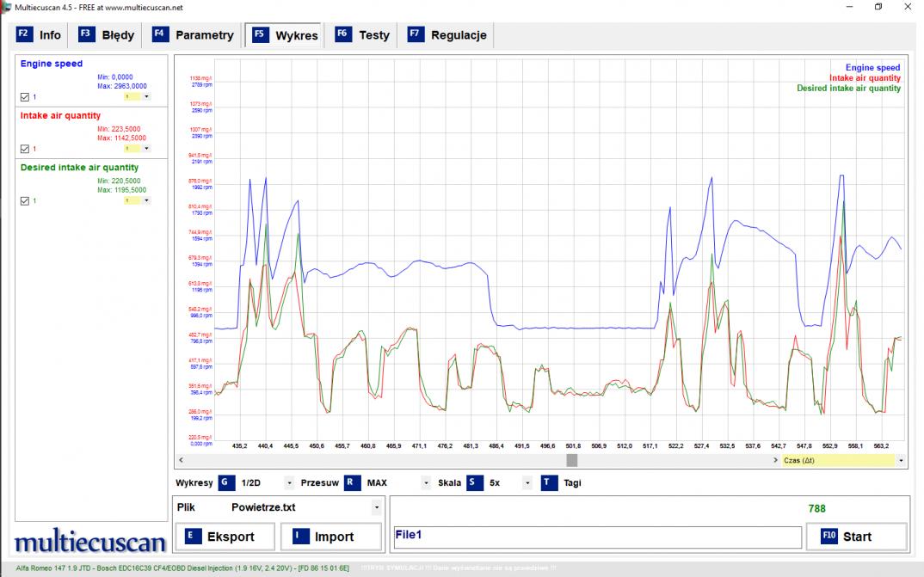Open the Czas (Δt) axis dropdown
Viewport: 924px width, 577px height.
point(901,461)
